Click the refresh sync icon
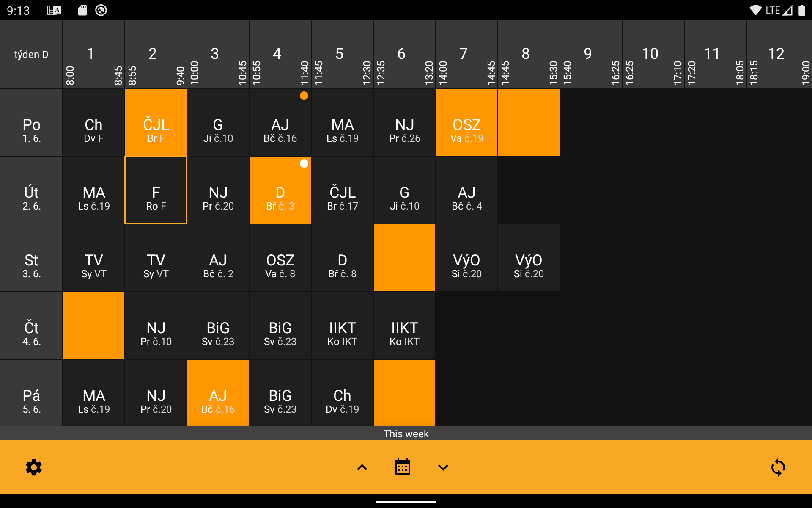 [x=778, y=467]
